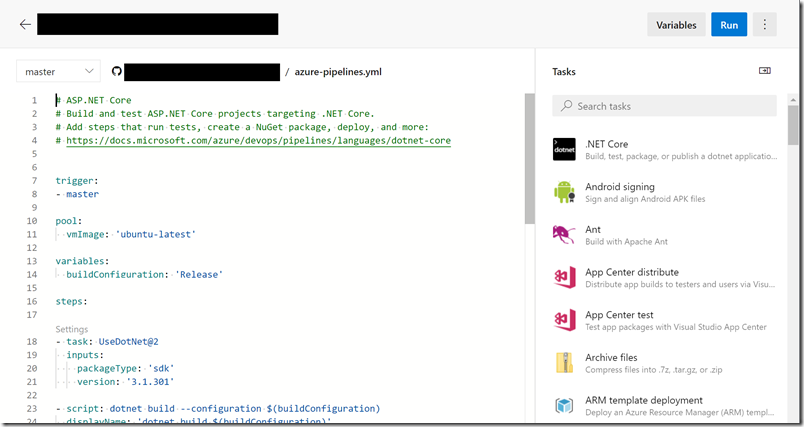Click the Tasks panel heading
This screenshot has height=427, width=804.
pos(564,71)
